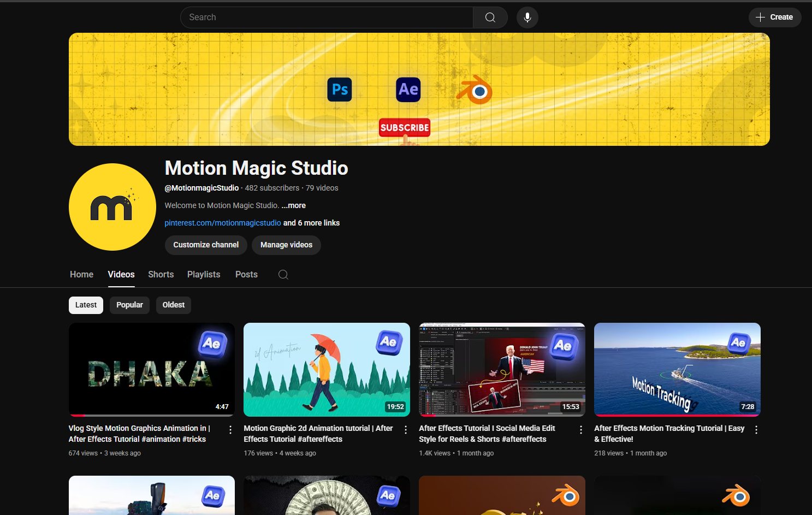
Task: Click the search magnifier button in top bar
Action: [x=490, y=17]
